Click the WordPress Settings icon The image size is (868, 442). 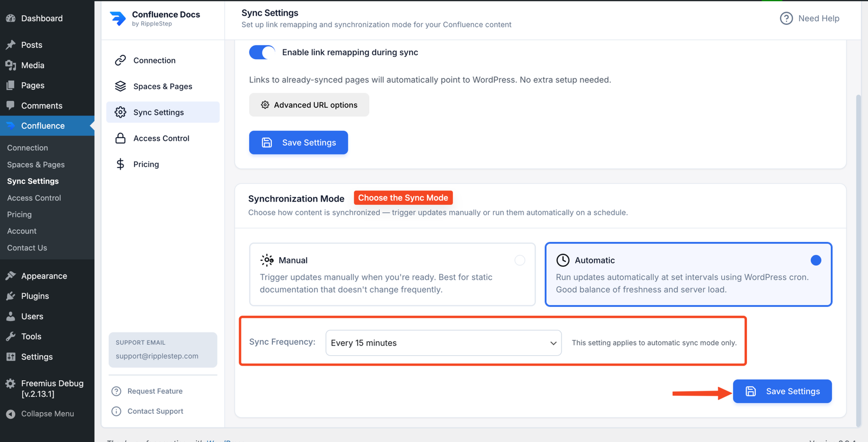10,357
